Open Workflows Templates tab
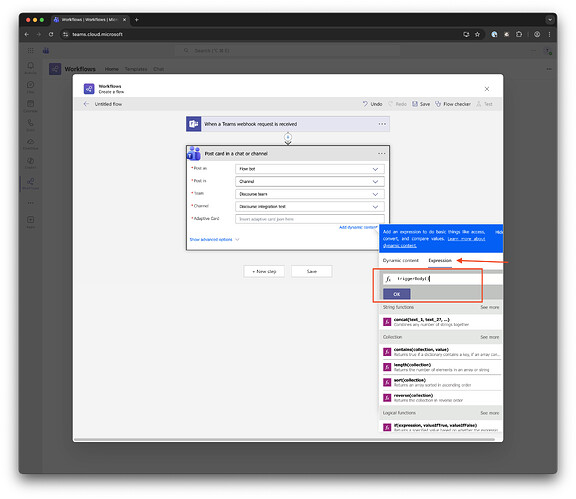 (x=136, y=69)
